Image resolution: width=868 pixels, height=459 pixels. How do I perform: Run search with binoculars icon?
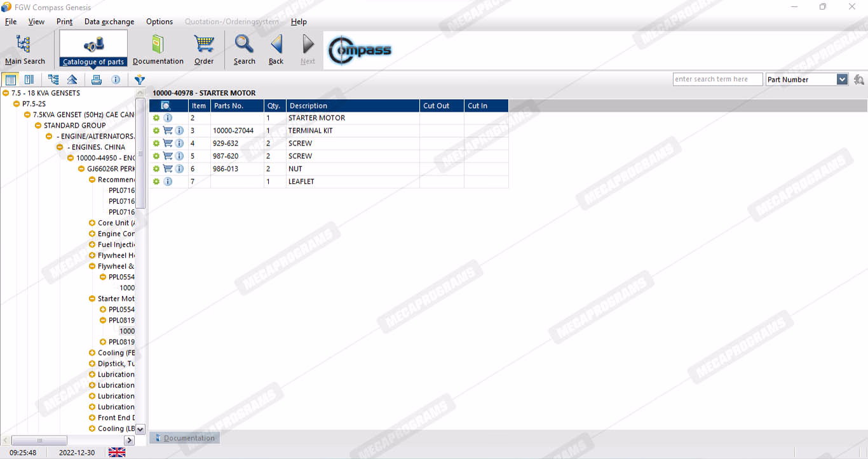[858, 79]
